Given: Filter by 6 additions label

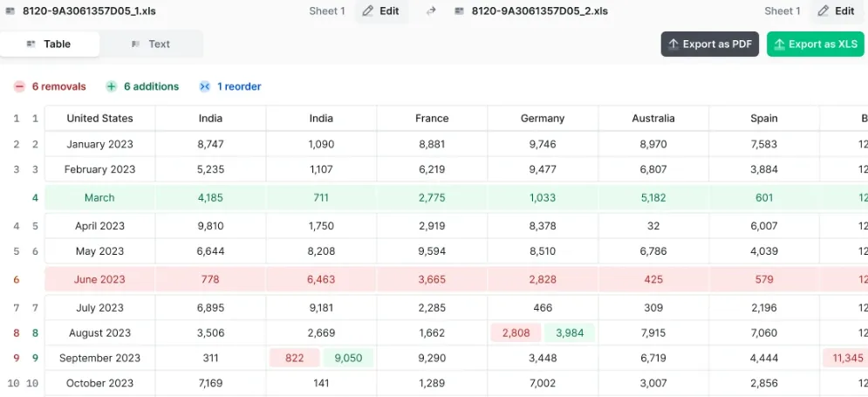Looking at the screenshot, I should pos(151,86).
